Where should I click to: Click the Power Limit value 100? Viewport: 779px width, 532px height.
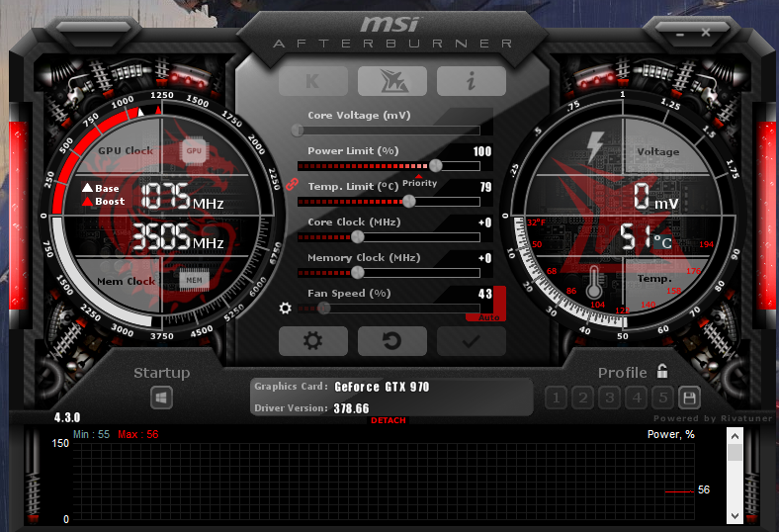point(481,151)
